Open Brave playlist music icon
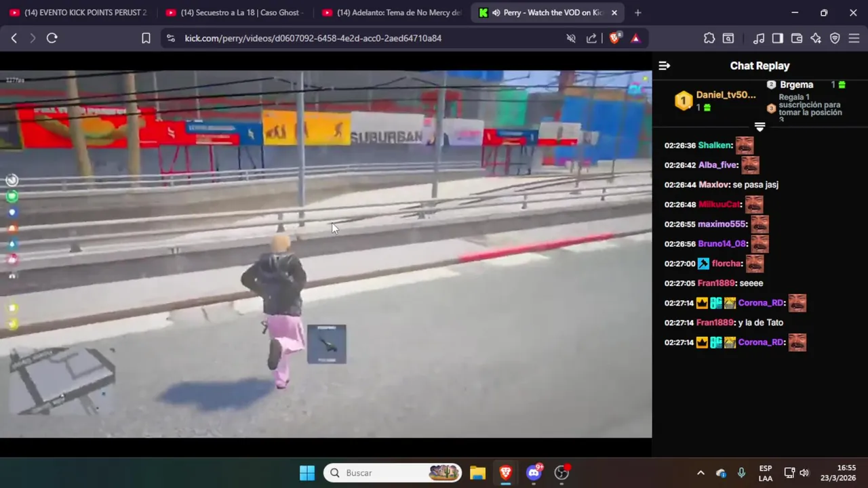868x488 pixels. [759, 38]
